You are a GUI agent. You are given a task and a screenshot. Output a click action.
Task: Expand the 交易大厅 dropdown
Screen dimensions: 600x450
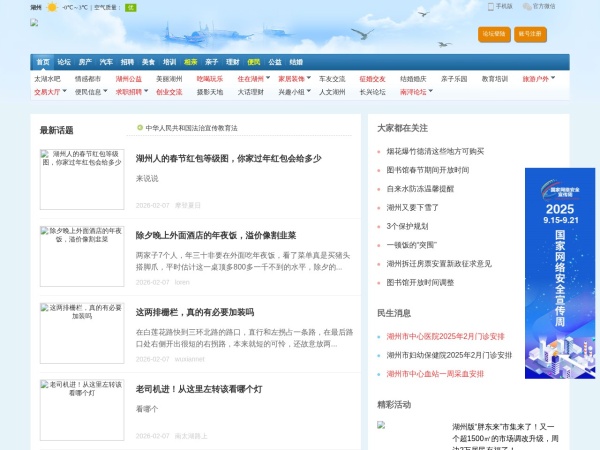tap(63, 91)
